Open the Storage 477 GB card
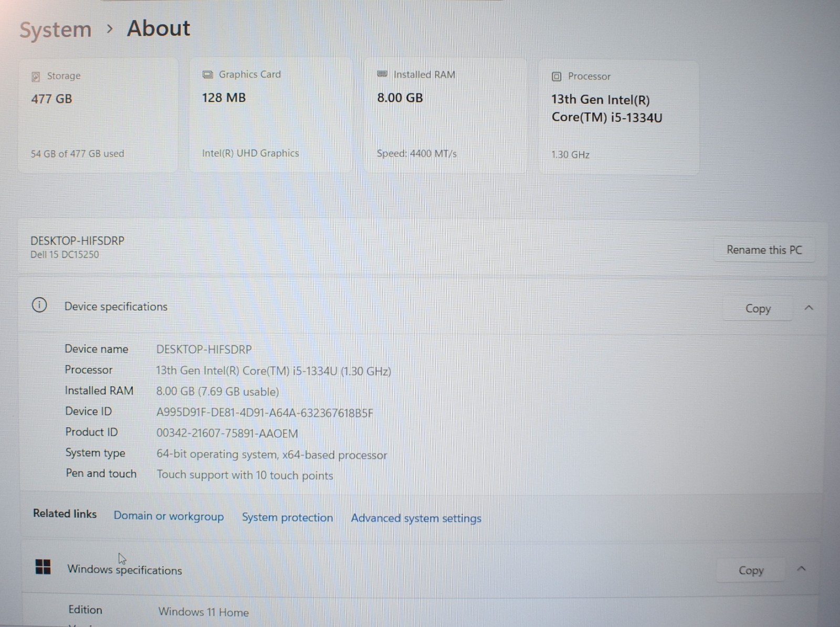840x627 pixels. 98,115
